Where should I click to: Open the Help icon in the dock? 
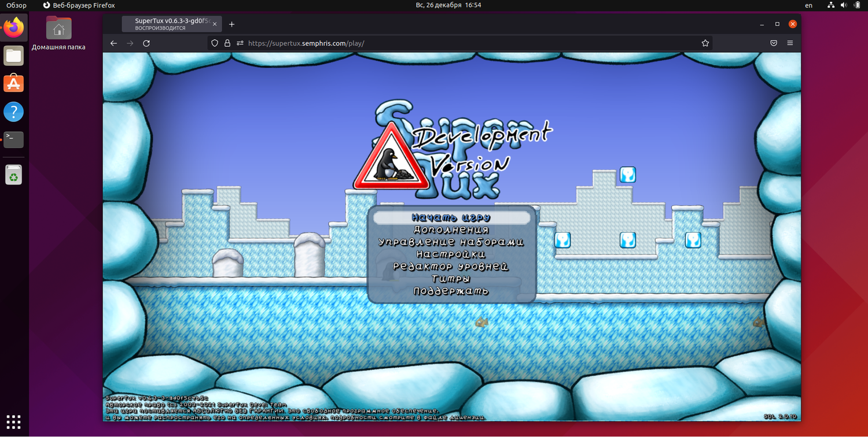[x=14, y=112]
